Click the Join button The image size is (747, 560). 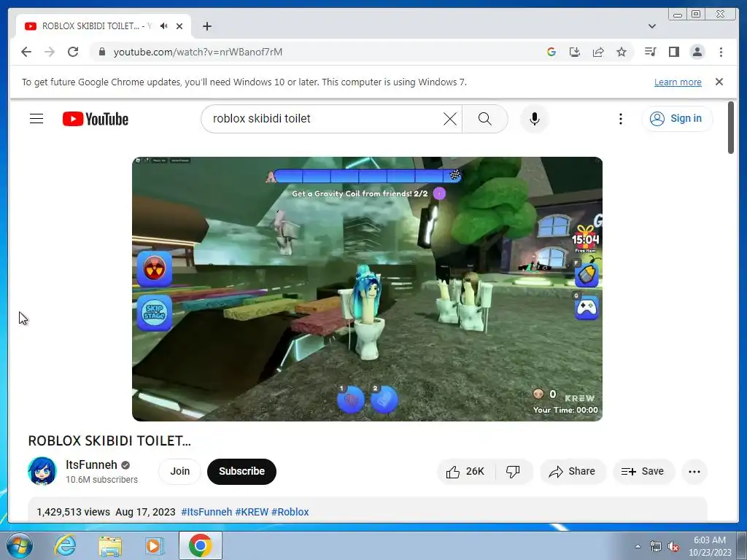(x=179, y=471)
